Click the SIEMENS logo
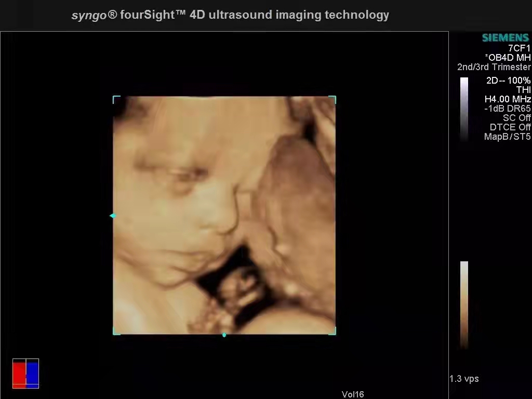 click(x=506, y=37)
